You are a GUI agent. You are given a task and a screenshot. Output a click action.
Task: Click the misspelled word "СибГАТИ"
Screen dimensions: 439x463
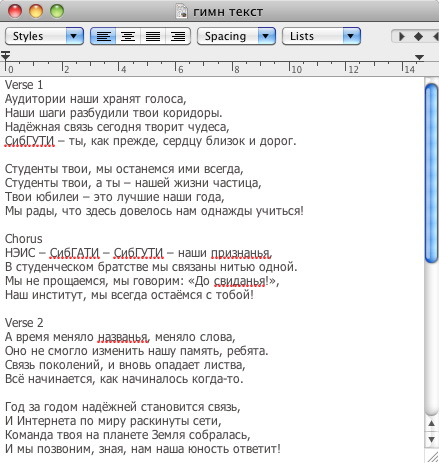(74, 253)
